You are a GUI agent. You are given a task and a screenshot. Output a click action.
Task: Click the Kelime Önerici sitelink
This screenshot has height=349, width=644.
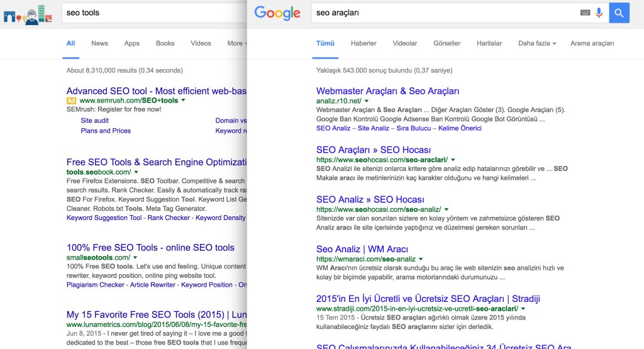459,128
